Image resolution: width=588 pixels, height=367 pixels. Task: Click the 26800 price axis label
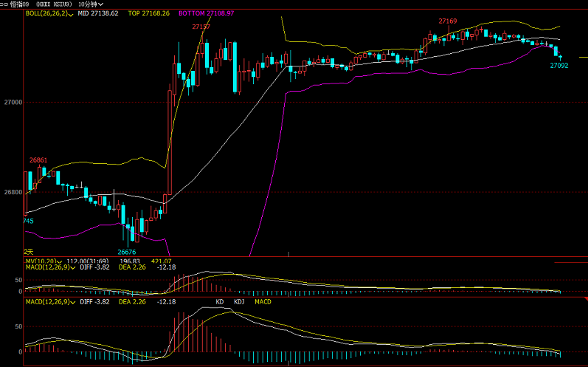tap(13, 192)
